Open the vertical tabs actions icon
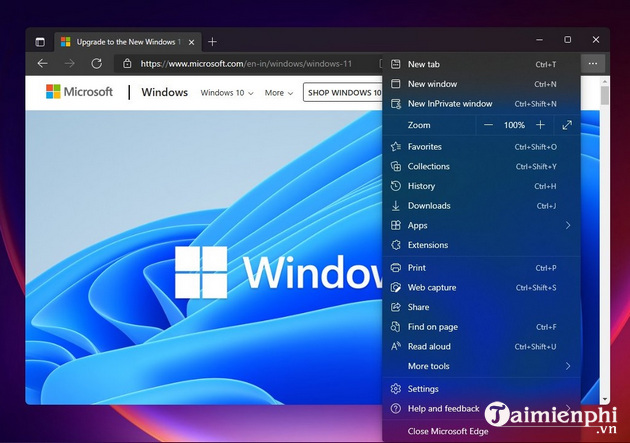The image size is (630, 443). tap(40, 42)
